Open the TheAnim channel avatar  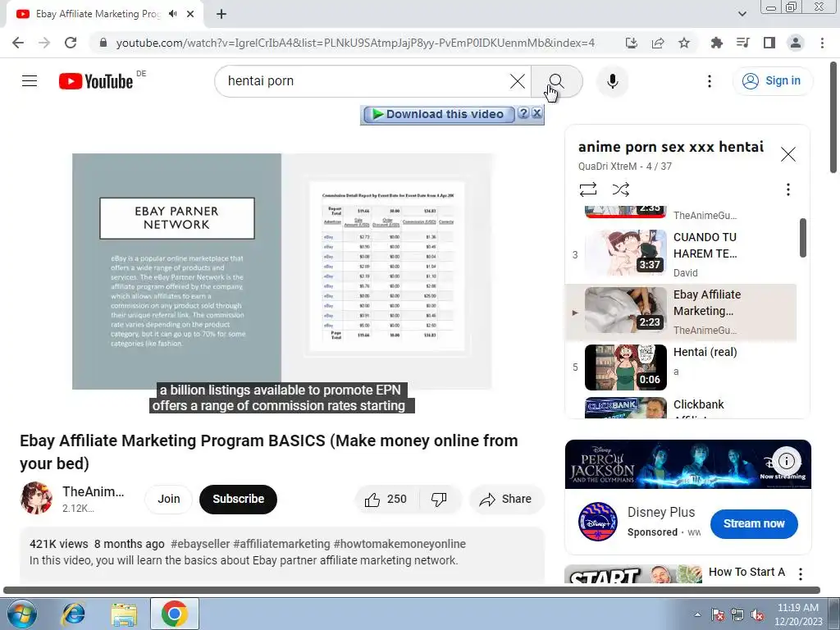coord(36,498)
